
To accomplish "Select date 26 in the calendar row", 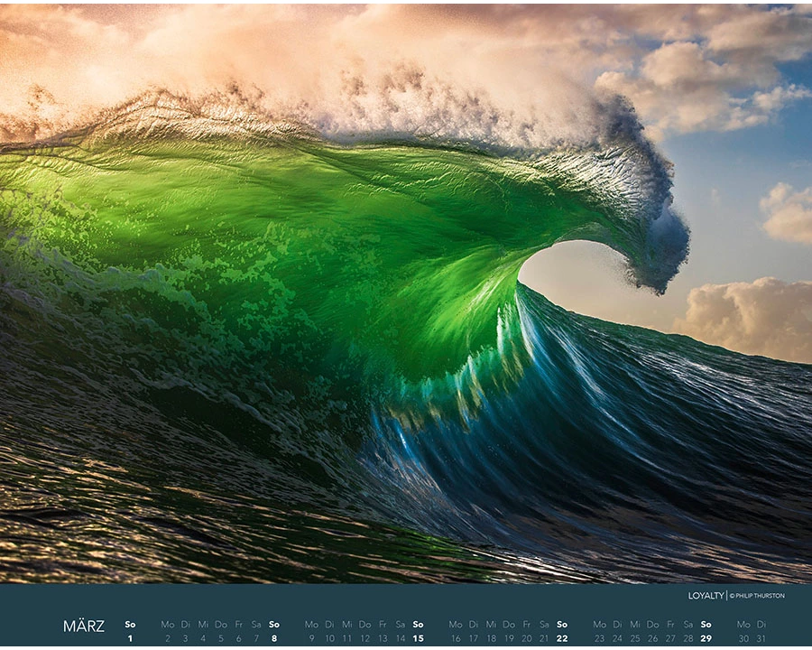I will coord(652,638).
